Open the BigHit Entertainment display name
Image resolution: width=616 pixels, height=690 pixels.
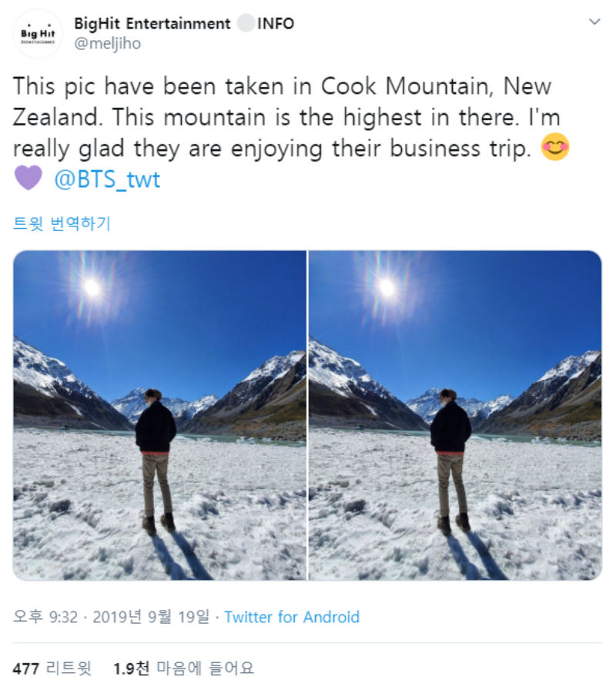(x=152, y=23)
